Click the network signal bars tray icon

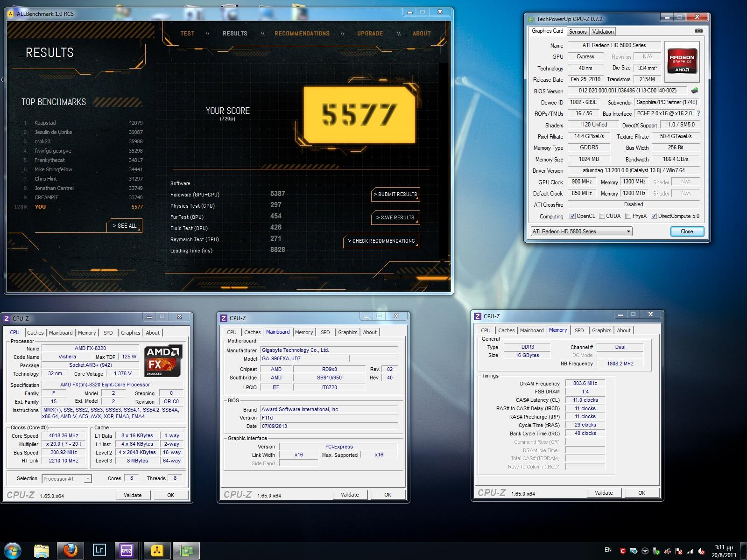click(x=690, y=551)
